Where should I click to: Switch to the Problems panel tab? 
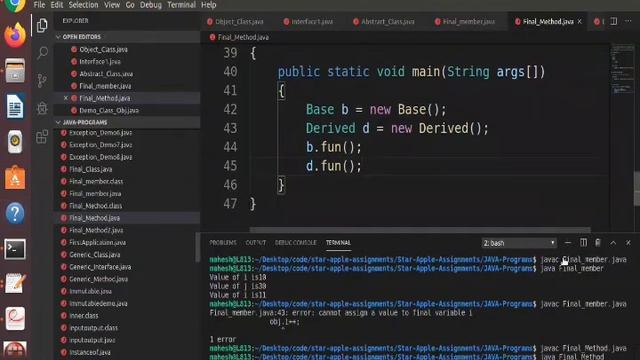coord(223,243)
